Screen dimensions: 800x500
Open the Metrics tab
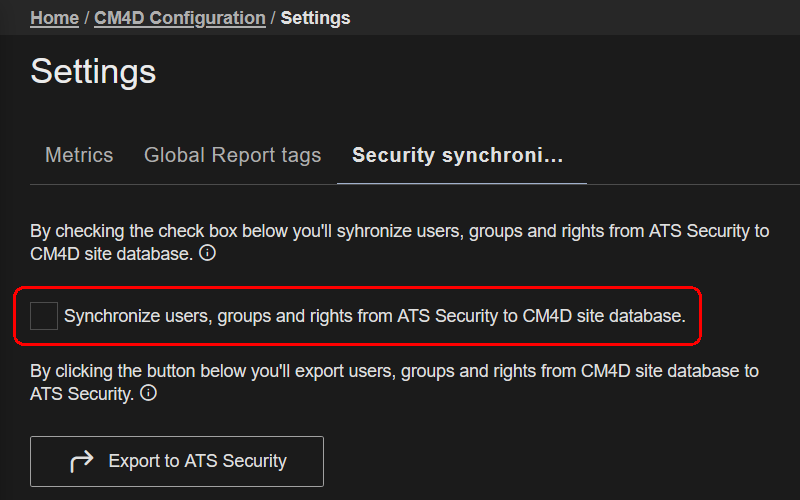79,155
